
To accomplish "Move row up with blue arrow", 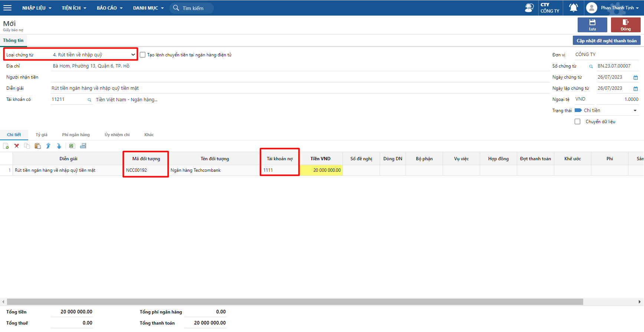I will coord(48,146).
